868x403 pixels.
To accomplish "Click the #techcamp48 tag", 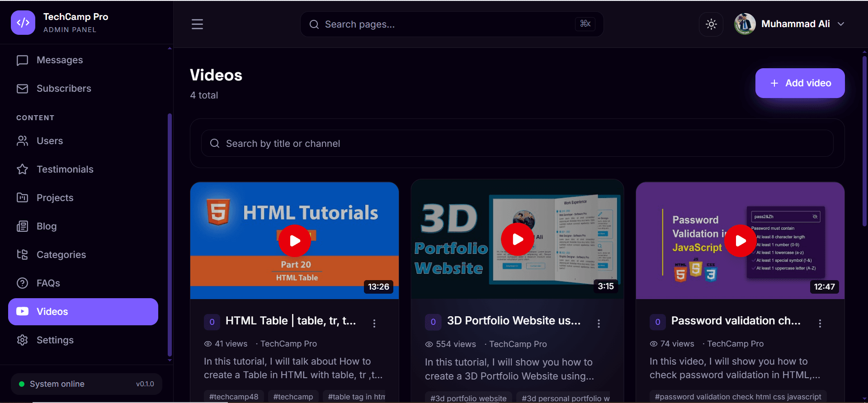I will (x=234, y=397).
